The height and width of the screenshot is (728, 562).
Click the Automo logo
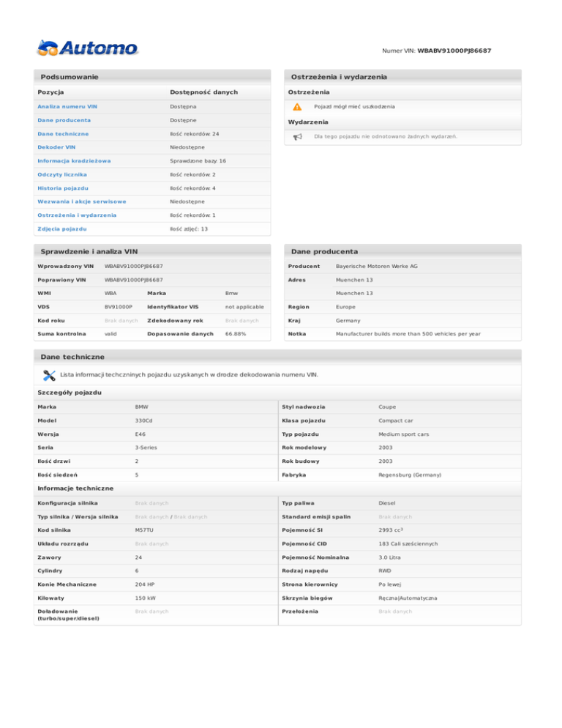pos(87,48)
